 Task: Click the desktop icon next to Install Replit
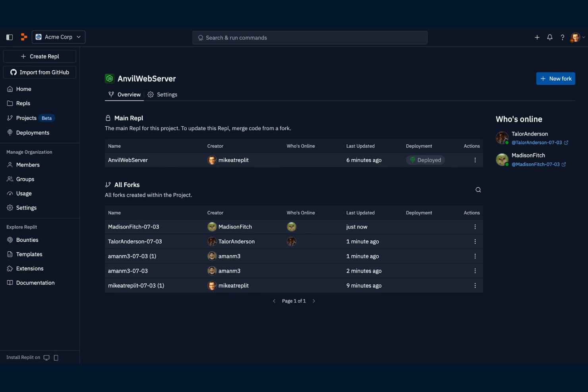pyautogui.click(x=46, y=357)
